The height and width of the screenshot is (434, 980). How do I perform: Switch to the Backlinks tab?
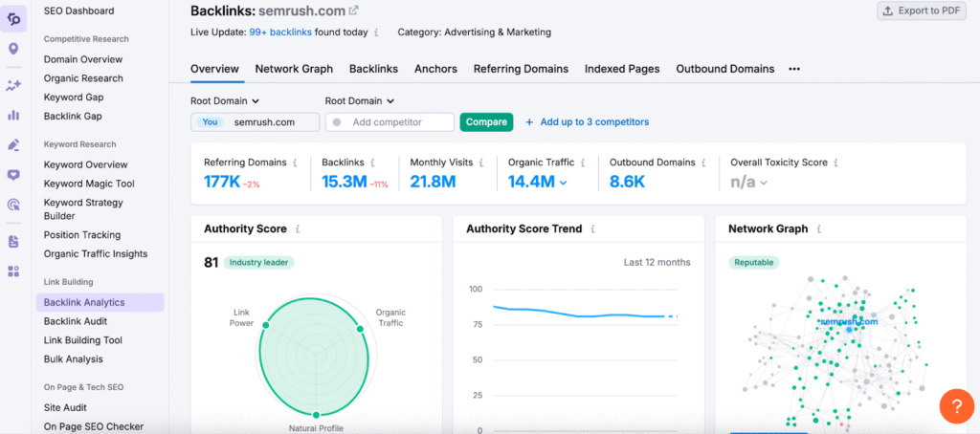[374, 70]
